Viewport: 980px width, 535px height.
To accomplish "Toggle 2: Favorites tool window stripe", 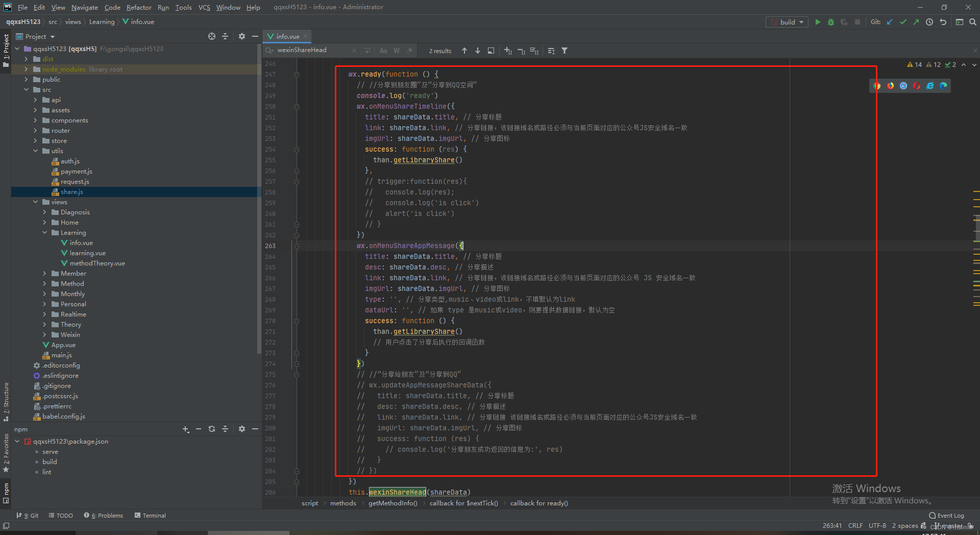I will pyautogui.click(x=6, y=453).
